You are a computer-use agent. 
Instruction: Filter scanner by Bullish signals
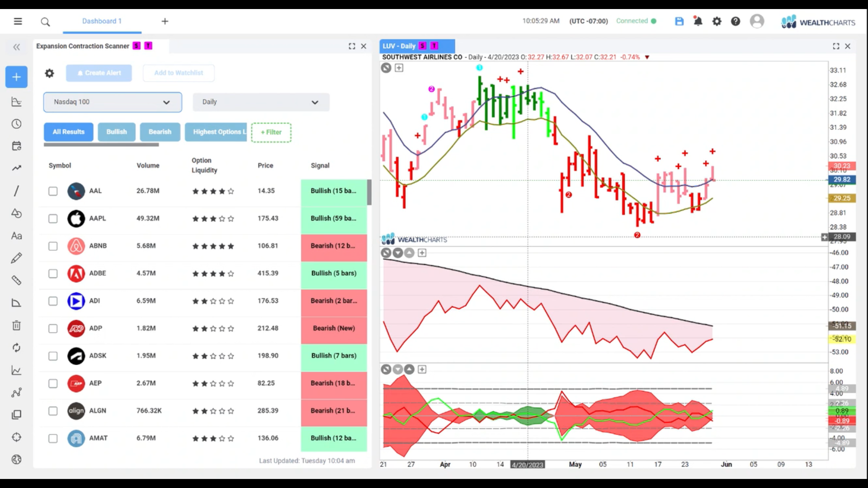[117, 132]
